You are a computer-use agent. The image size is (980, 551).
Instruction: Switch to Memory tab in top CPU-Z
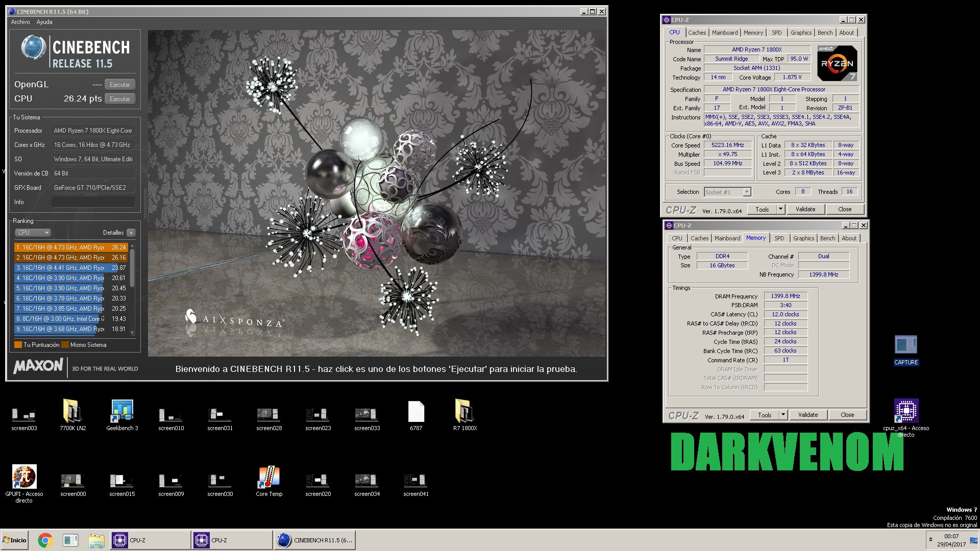[753, 33]
